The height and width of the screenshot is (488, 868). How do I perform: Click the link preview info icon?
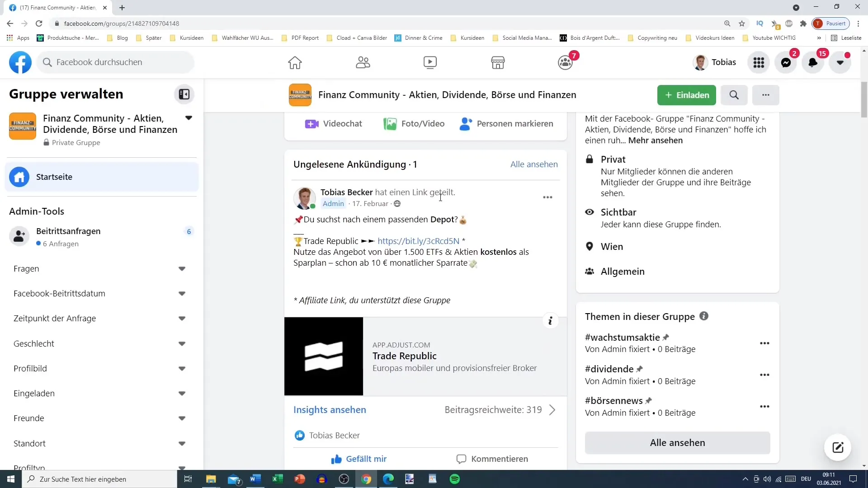(x=550, y=321)
